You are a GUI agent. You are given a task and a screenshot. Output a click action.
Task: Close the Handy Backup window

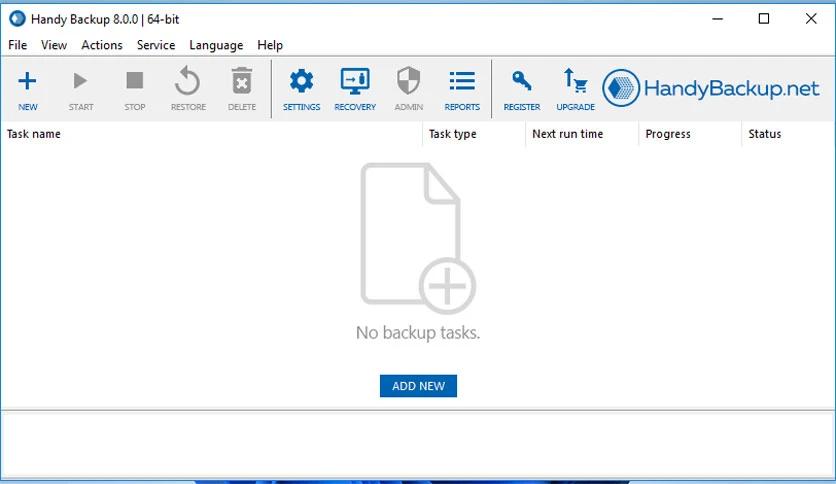pos(811,19)
